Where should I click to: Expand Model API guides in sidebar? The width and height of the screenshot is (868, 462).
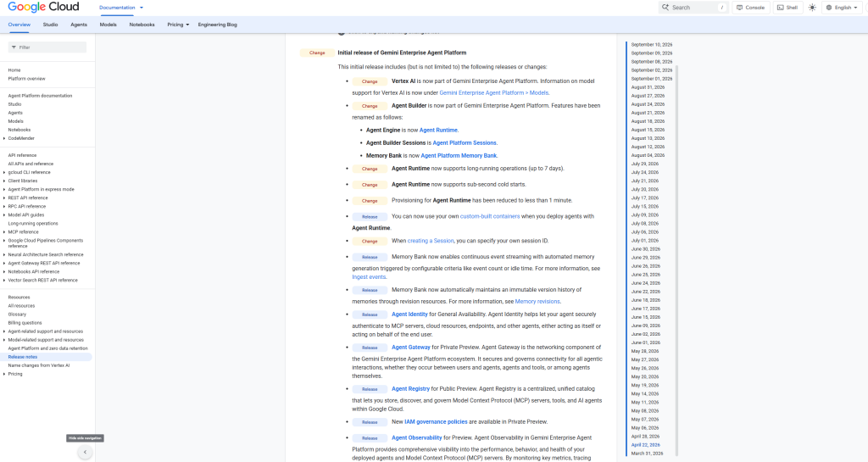tap(4, 214)
